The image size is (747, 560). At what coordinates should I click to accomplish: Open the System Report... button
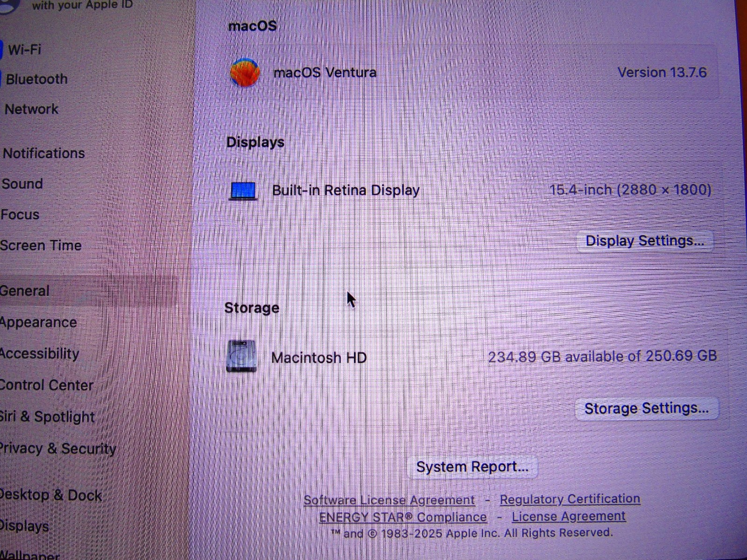[x=472, y=467]
